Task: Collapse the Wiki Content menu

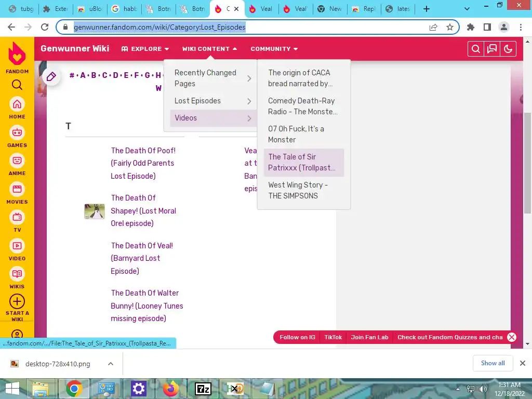Action: point(209,49)
